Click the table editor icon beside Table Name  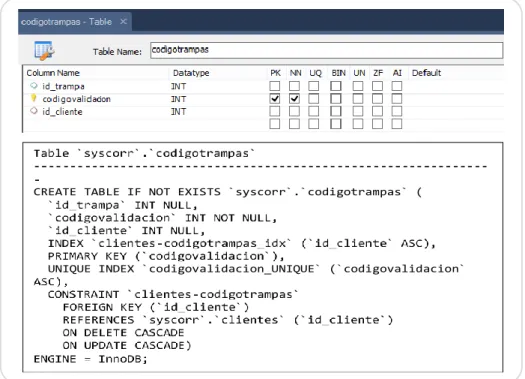coord(44,51)
